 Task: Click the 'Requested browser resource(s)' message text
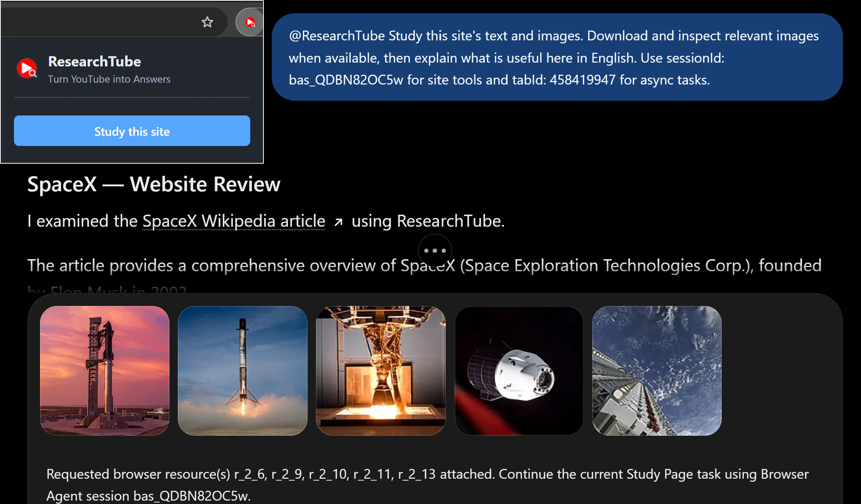pos(427,485)
